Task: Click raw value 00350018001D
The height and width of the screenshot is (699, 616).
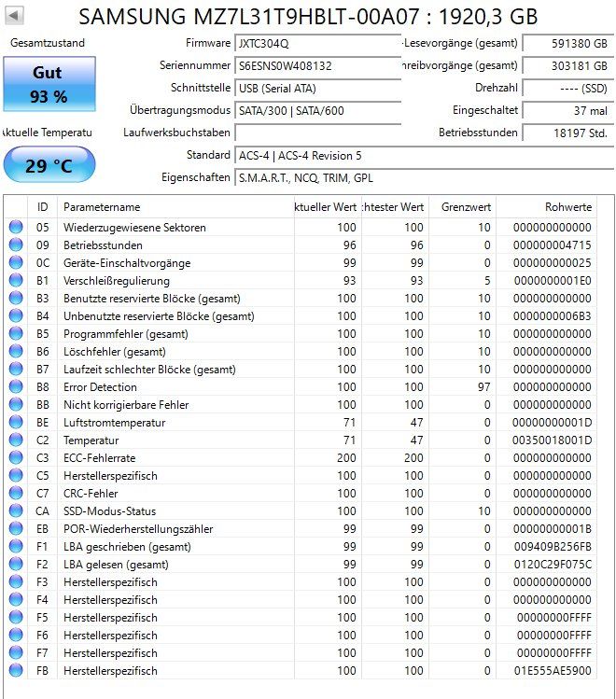Action: (x=552, y=440)
